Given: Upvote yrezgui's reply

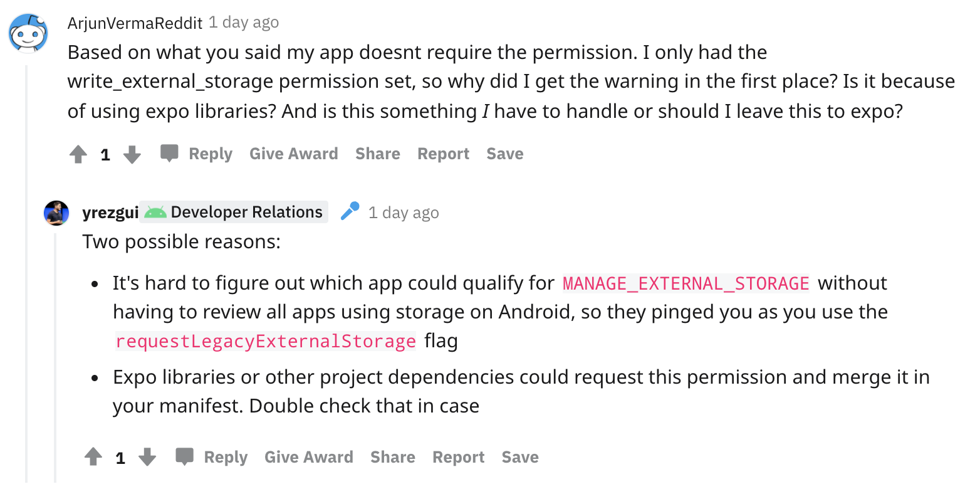Looking at the screenshot, I should (x=93, y=457).
